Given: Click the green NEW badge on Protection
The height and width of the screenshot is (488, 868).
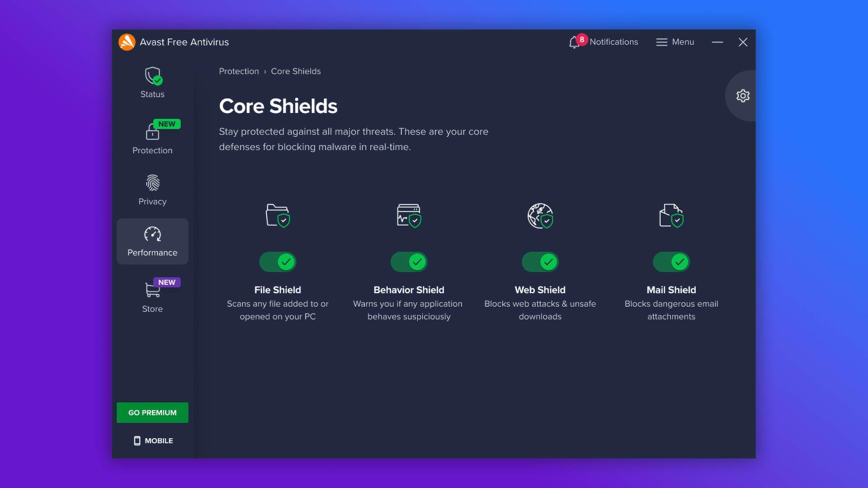Looking at the screenshot, I should [167, 124].
